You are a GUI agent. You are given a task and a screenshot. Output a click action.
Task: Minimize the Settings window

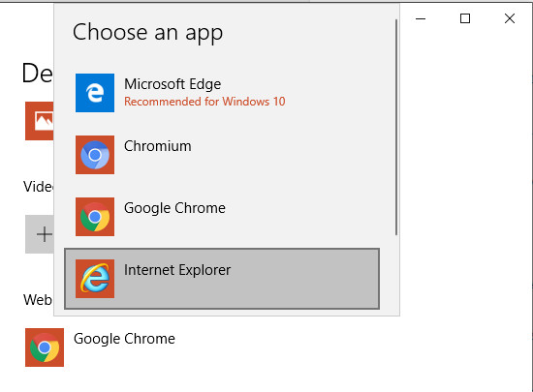point(421,18)
